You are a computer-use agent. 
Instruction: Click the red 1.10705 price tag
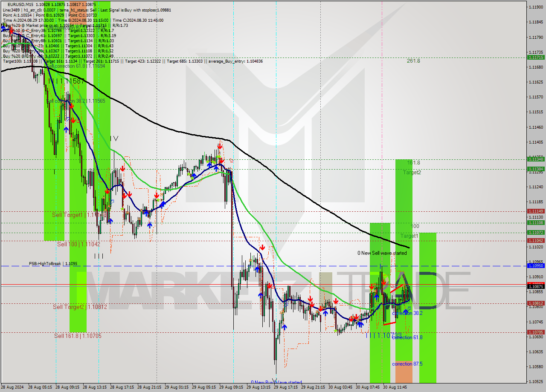pos(535,332)
